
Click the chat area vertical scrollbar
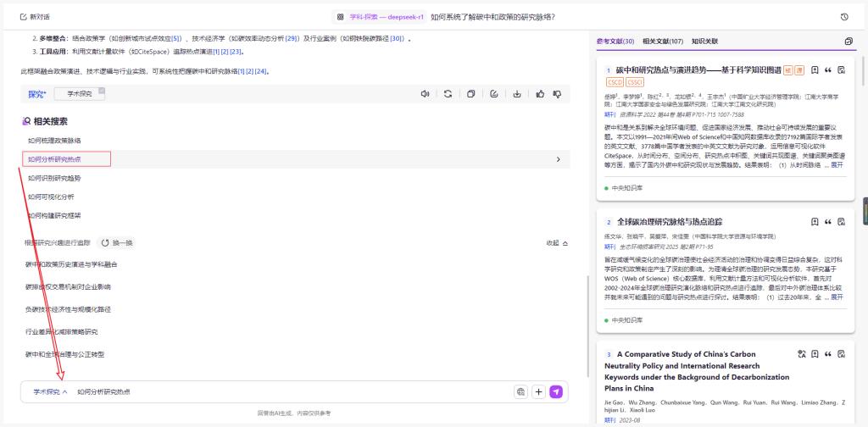pos(588,326)
